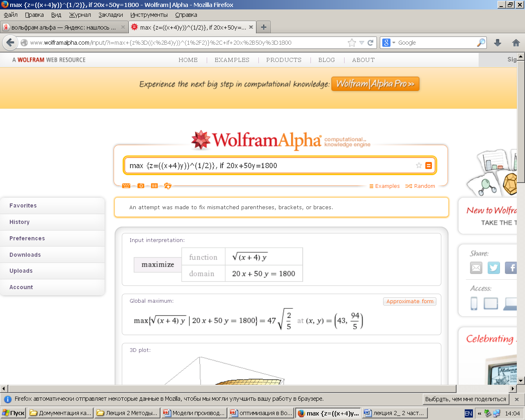Viewport: 525px width, 420px height.
Task: Open the Правка menu
Action: pyautogui.click(x=34, y=15)
